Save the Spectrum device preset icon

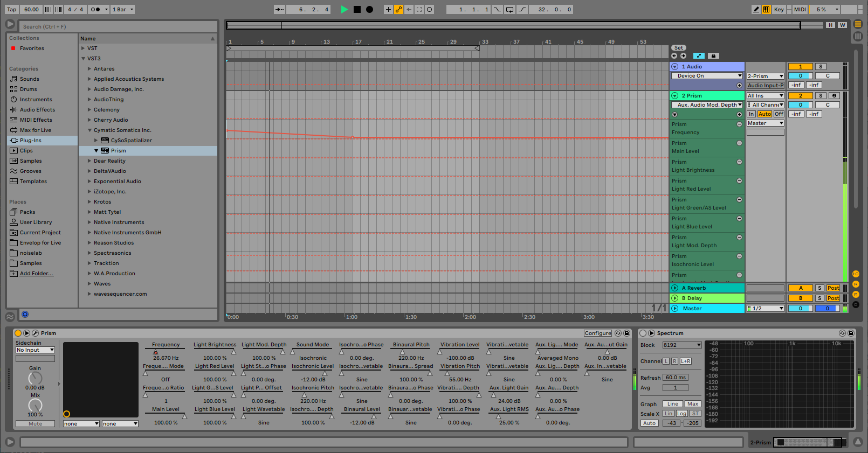pos(851,333)
